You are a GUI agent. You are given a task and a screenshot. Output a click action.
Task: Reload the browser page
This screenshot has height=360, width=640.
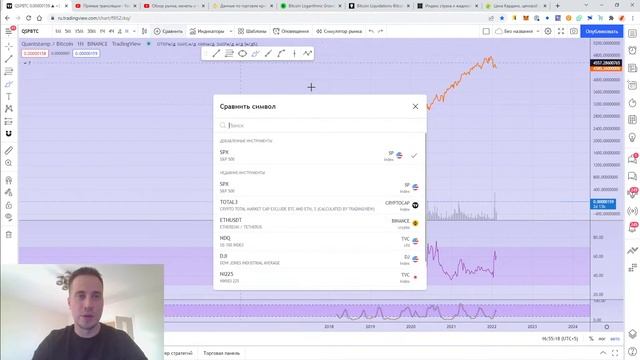[x=28, y=18]
